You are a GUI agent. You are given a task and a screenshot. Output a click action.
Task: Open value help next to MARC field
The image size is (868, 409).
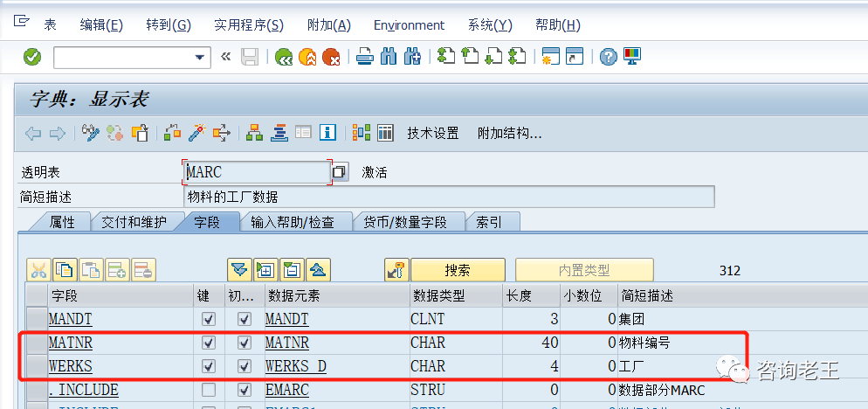click(x=340, y=172)
